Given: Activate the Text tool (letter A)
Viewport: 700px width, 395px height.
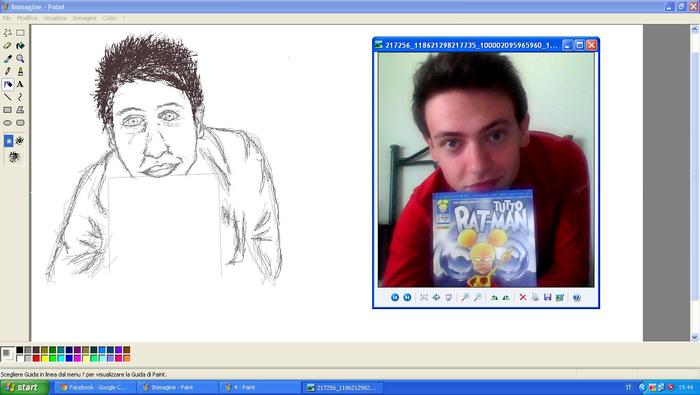Looking at the screenshot, I should click(20, 84).
